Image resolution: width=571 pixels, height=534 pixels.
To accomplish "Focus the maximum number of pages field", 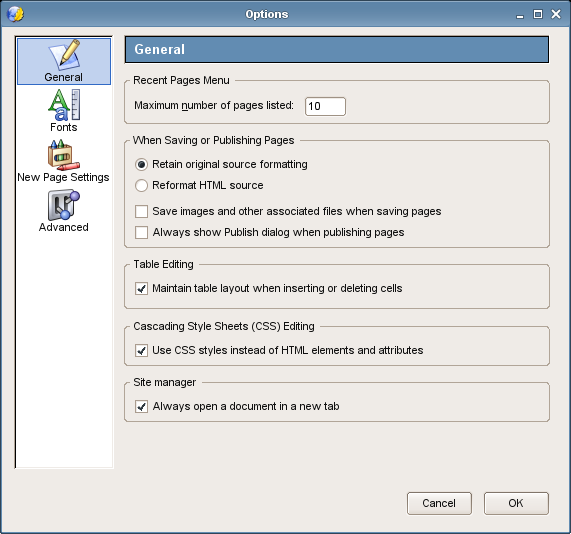I will click(325, 106).
